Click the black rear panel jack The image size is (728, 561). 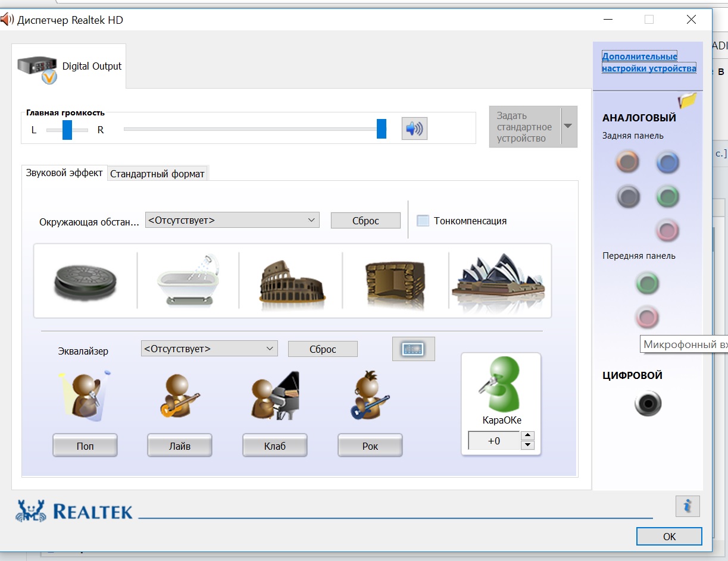(627, 196)
